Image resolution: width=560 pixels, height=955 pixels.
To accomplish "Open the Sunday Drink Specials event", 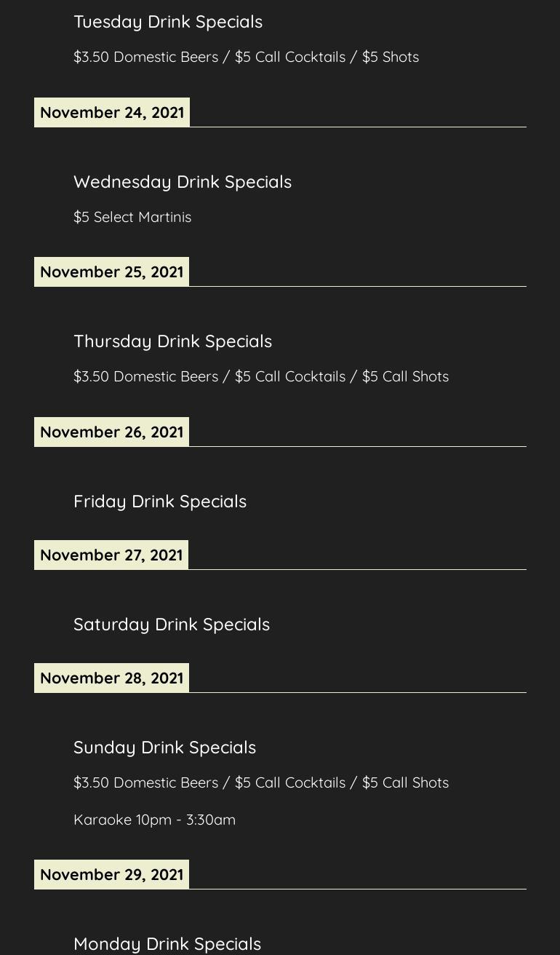I will tap(164, 748).
